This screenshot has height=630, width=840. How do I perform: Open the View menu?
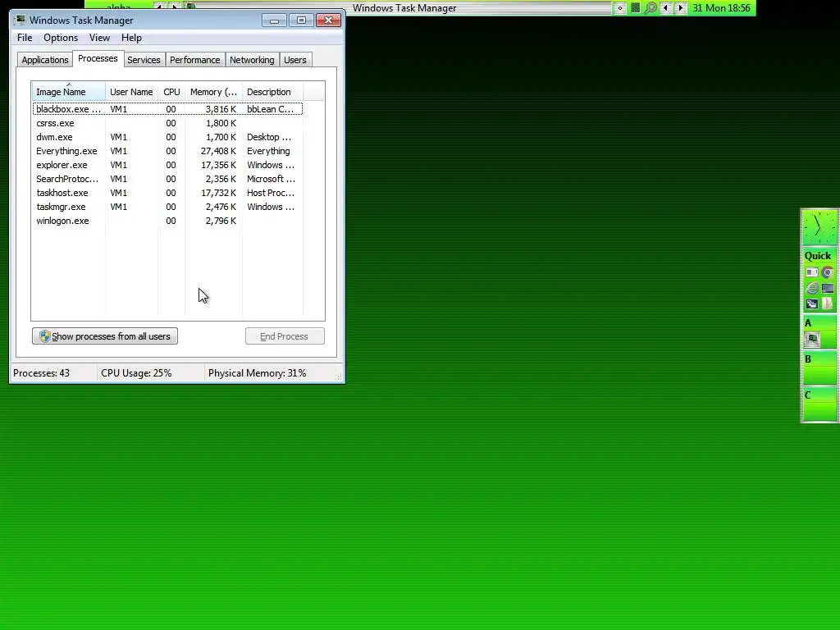click(99, 38)
